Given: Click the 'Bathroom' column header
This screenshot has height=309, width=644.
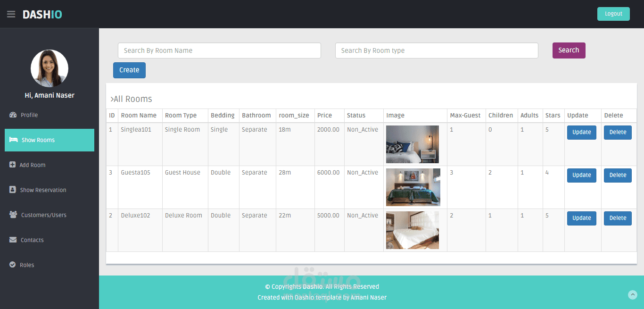Looking at the screenshot, I should tap(256, 115).
